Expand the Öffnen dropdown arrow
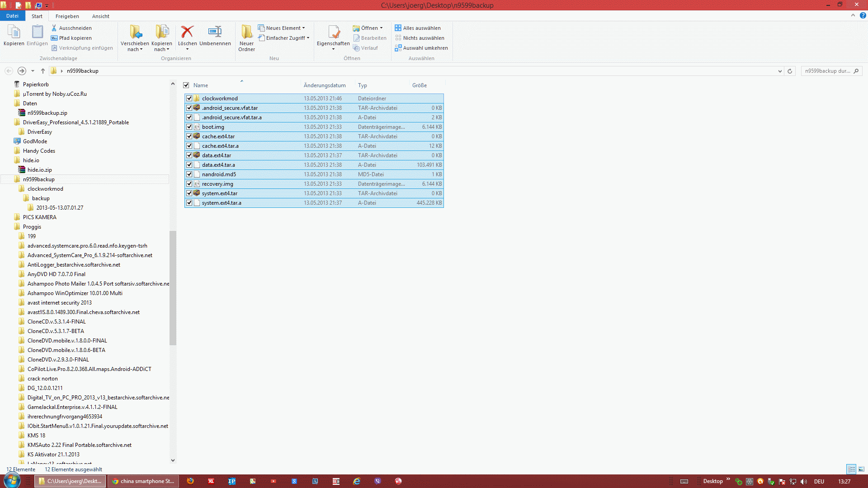The width and height of the screenshot is (868, 488). point(381,28)
